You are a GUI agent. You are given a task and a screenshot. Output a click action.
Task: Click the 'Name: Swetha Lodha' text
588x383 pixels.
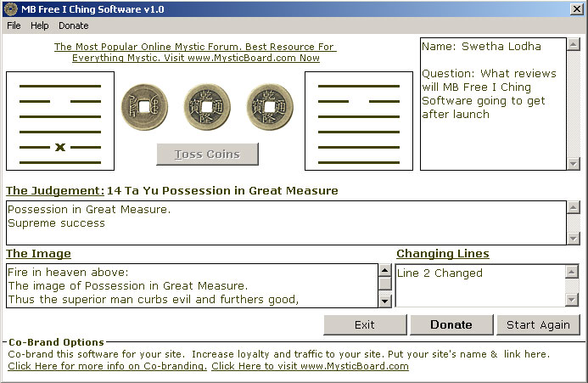(481, 47)
